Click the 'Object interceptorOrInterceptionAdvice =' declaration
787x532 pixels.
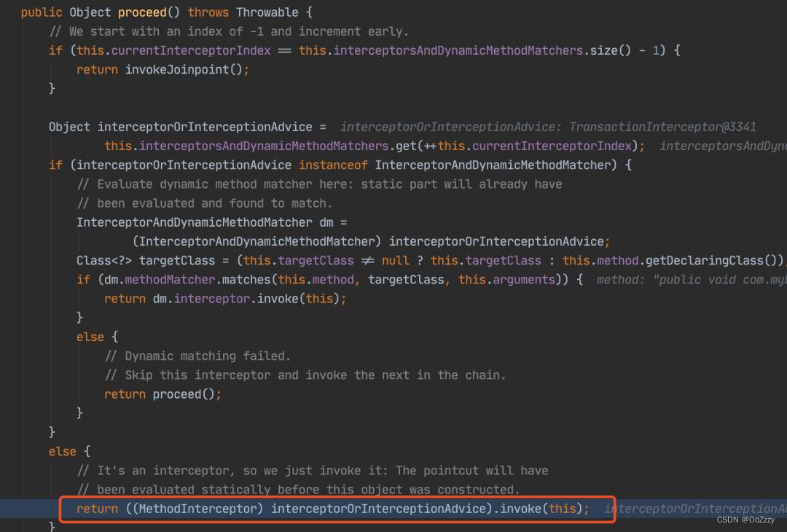(x=187, y=127)
